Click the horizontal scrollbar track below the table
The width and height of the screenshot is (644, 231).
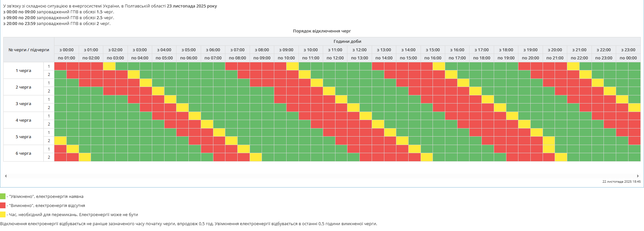[x=322, y=176]
